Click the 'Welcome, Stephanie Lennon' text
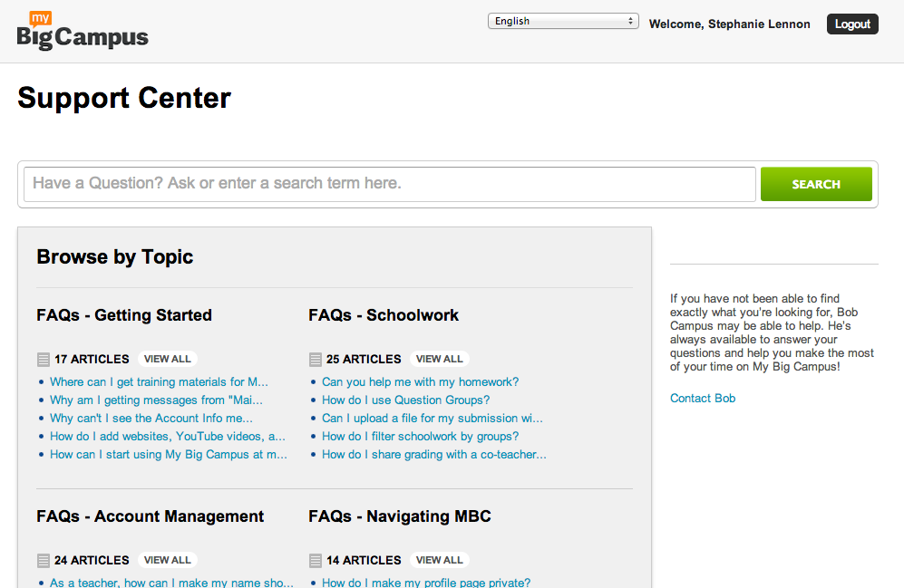This screenshot has width=904, height=588. click(x=729, y=24)
